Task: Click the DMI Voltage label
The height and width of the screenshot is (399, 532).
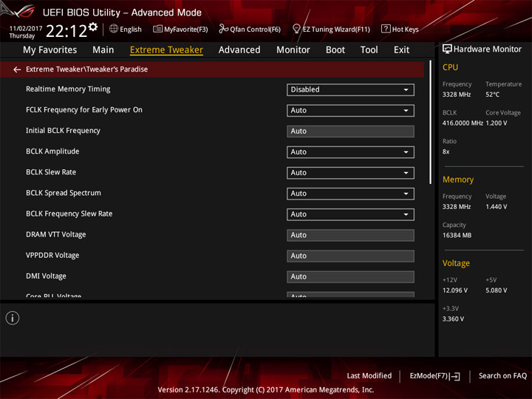Action: 46,276
